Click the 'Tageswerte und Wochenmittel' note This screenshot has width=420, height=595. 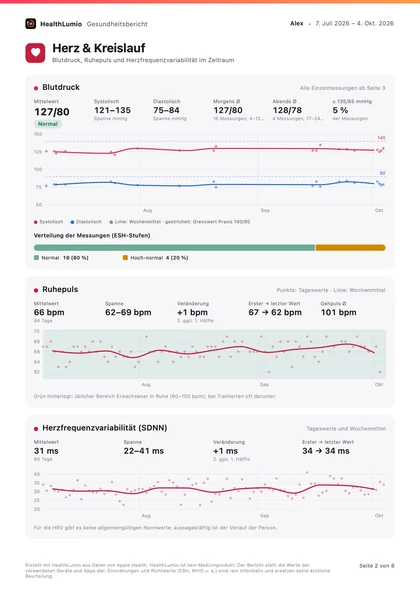346,429
